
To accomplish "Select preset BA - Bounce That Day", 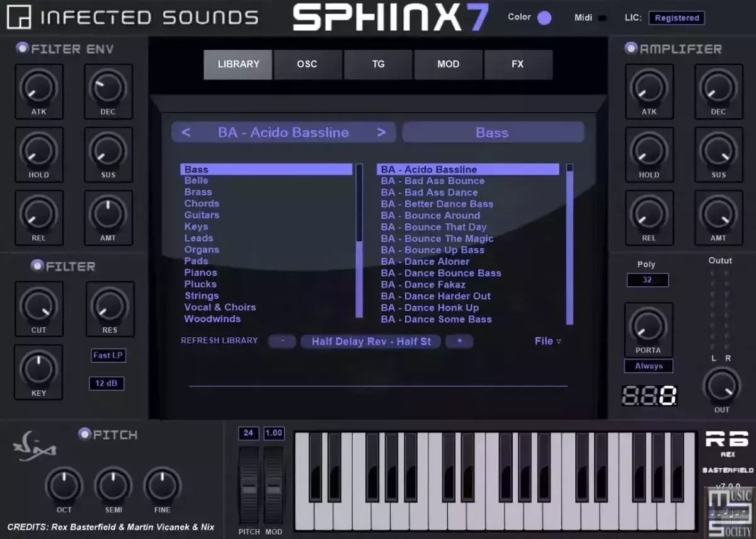I will pos(434,227).
